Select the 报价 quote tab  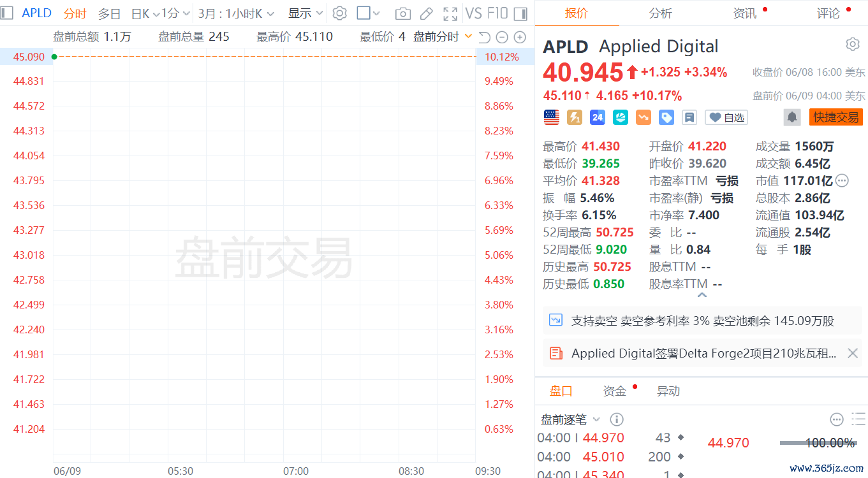click(x=577, y=13)
